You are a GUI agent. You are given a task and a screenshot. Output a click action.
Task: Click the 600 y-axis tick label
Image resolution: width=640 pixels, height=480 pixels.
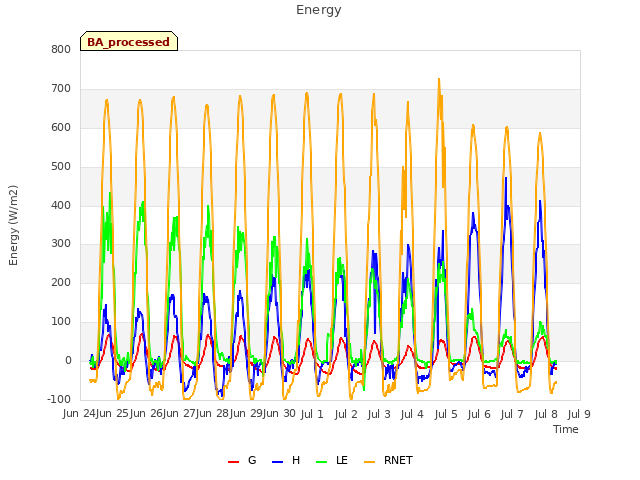coord(61,128)
